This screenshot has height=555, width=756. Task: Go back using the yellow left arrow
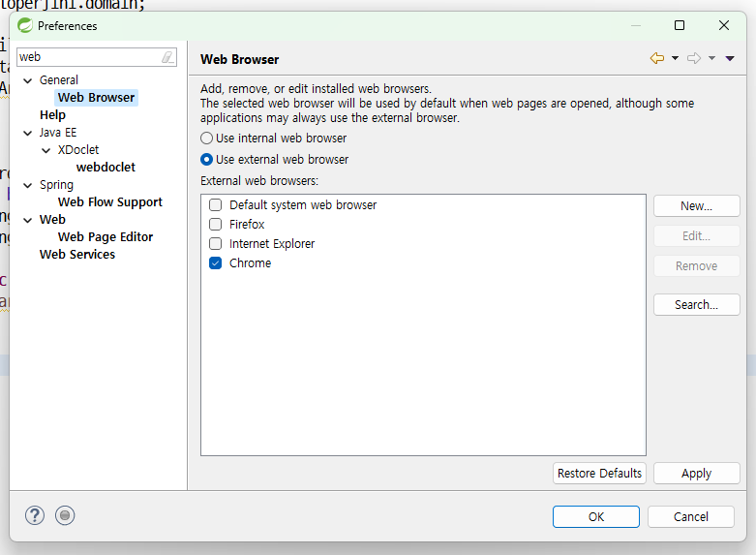pyautogui.click(x=657, y=58)
